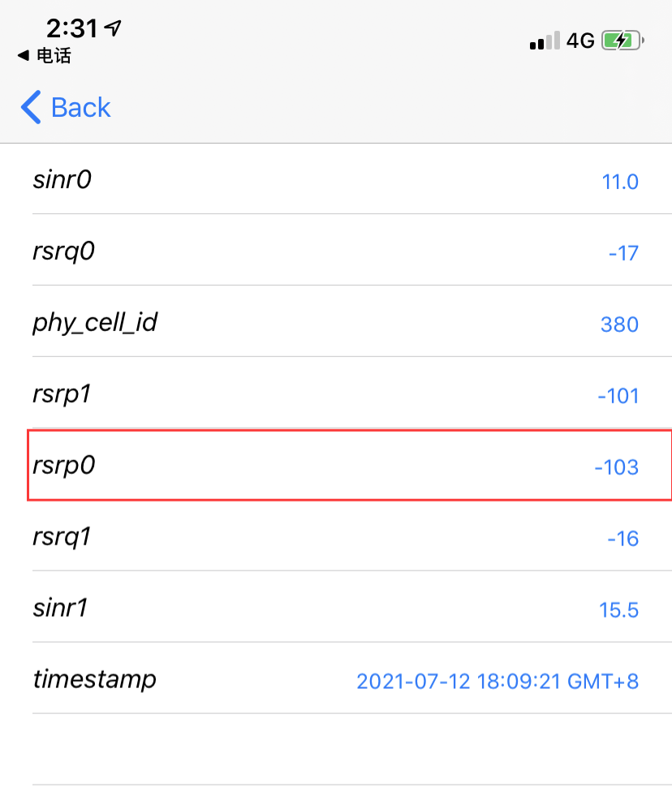Select the highlighted rsrp0 label

pyautogui.click(x=63, y=466)
